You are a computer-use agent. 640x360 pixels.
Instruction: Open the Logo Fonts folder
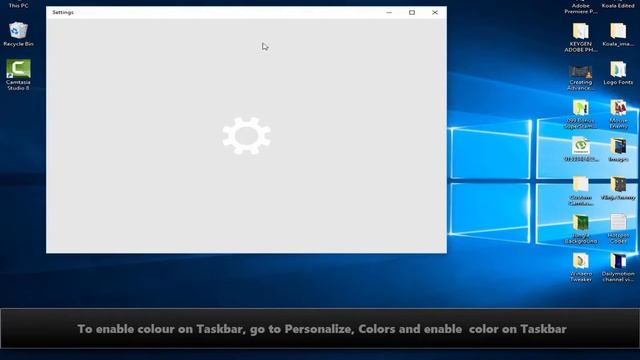click(x=618, y=73)
